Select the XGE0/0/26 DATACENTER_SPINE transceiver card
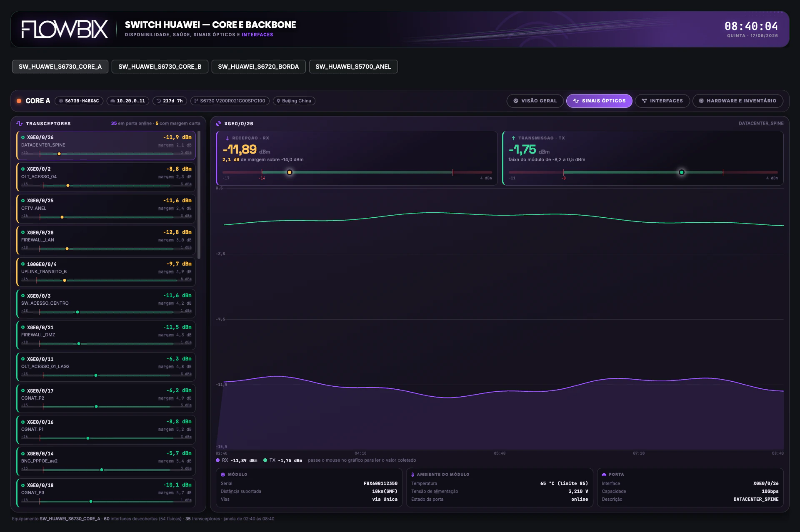Screen dimensions: 800x532 tap(106, 145)
